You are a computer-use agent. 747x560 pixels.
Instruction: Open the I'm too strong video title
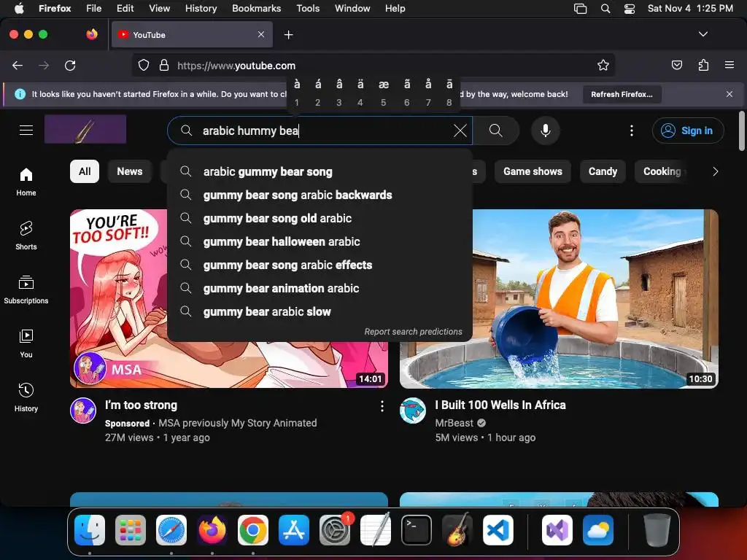pos(141,405)
